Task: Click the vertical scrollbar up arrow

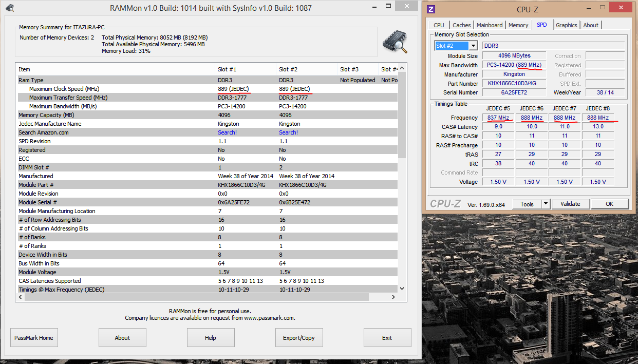Action: coord(402,68)
